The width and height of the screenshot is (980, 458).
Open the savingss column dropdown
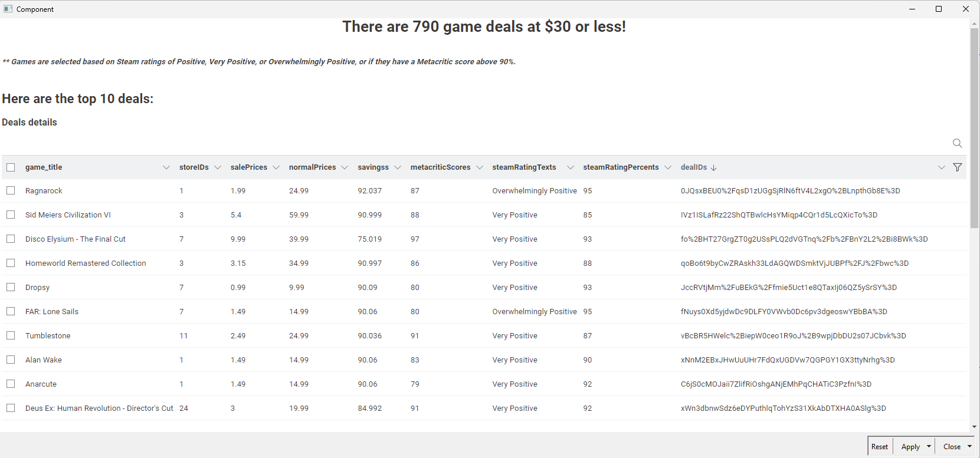pos(398,167)
